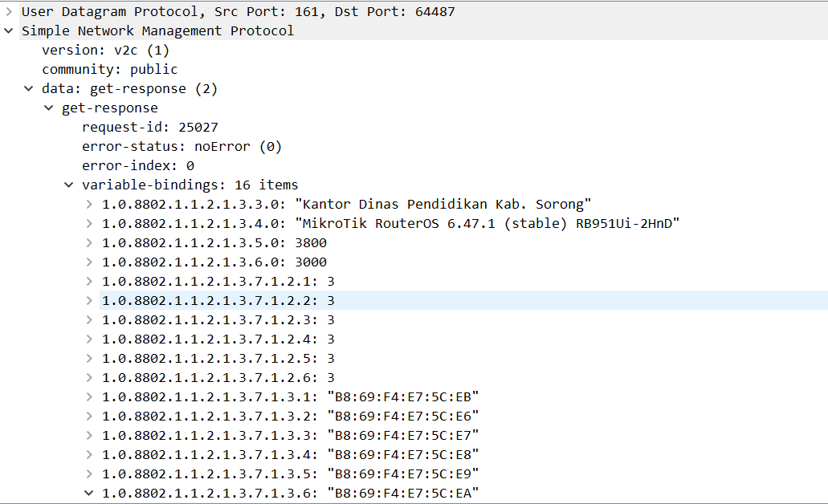Select the Kantor Dinas Pendidikan Kab. Sorong row
828x504 pixels.
(346, 204)
